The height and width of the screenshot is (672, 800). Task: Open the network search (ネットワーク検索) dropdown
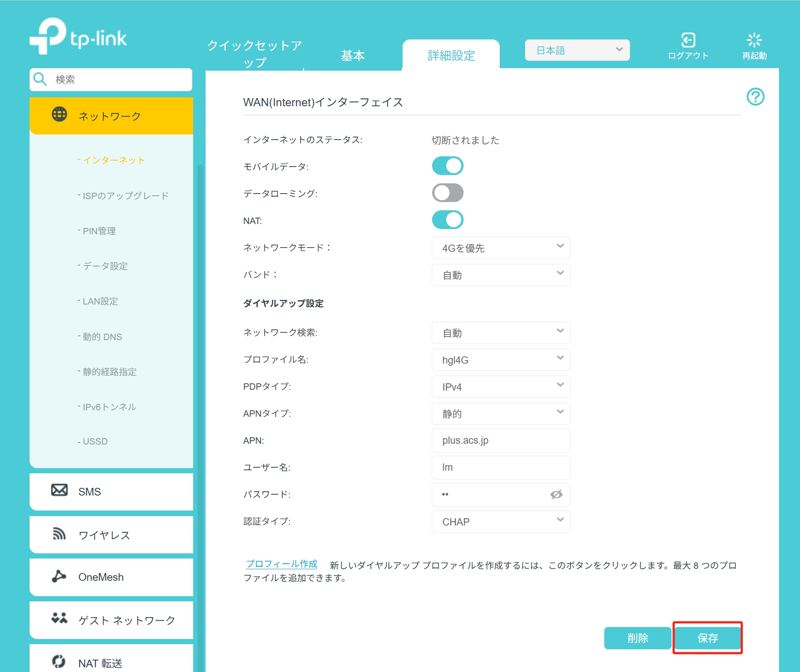(501, 333)
